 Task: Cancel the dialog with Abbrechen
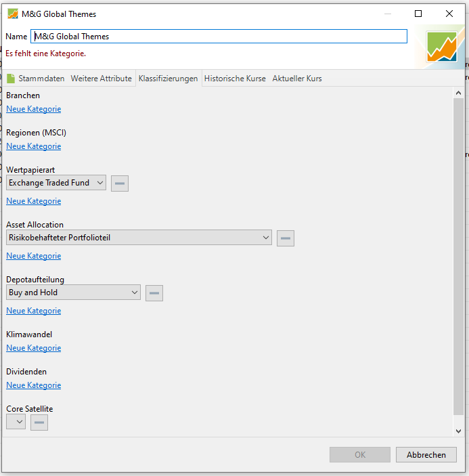[x=426, y=455]
